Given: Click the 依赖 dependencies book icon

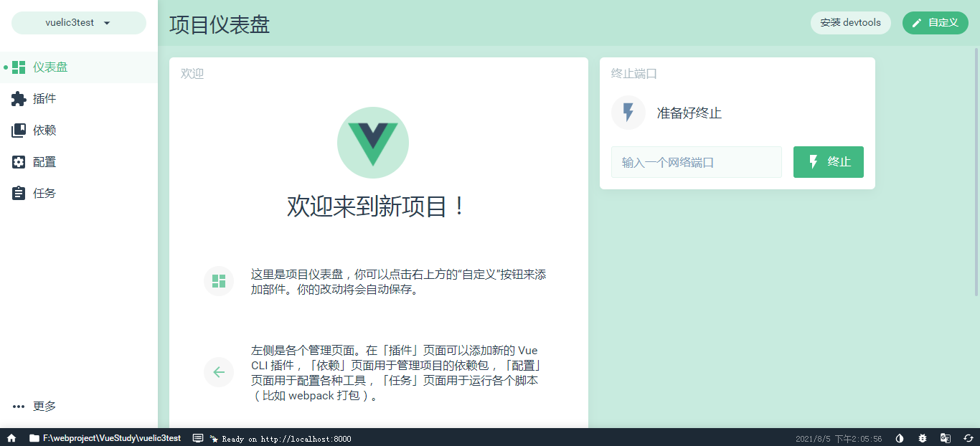Looking at the screenshot, I should point(19,131).
